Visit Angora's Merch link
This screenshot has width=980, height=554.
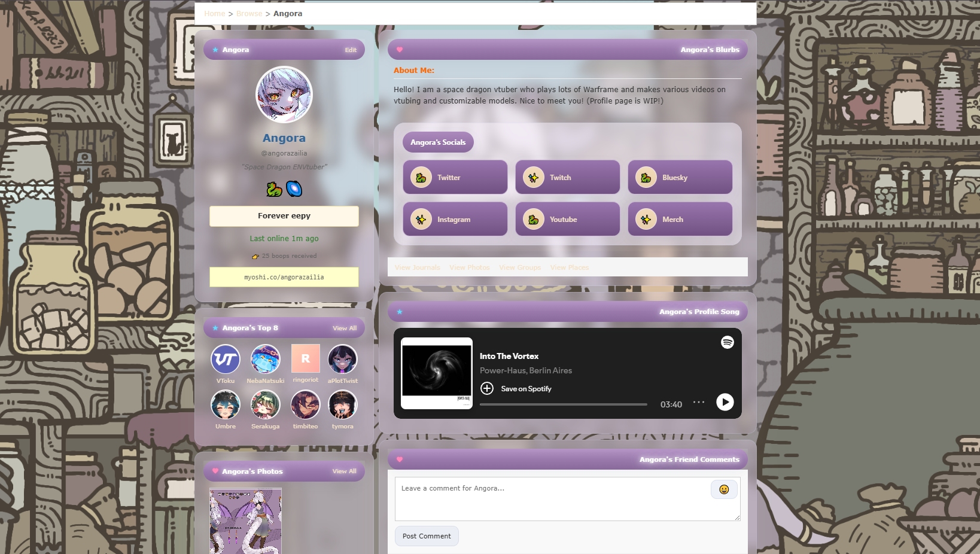(x=680, y=219)
